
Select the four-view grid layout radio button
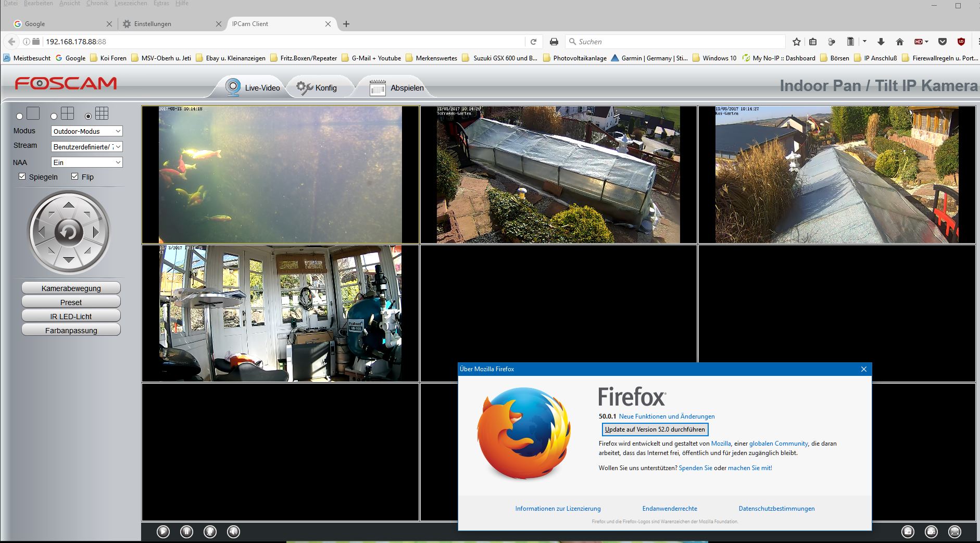(x=54, y=117)
